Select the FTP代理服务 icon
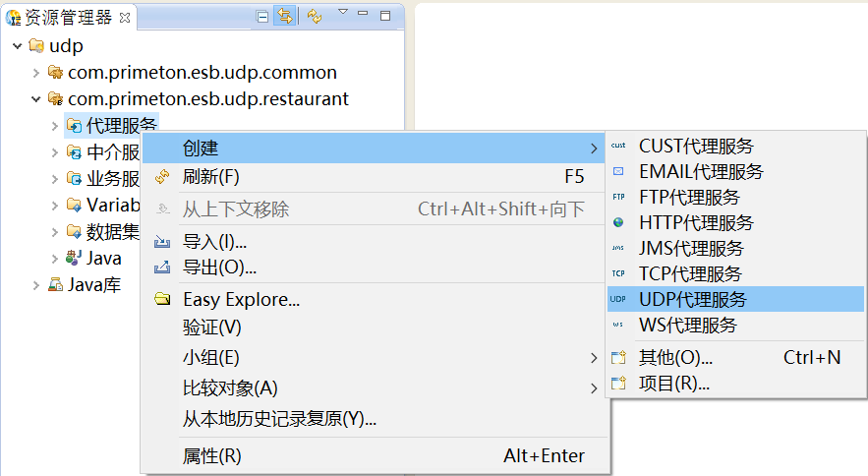 pyautogui.click(x=617, y=197)
